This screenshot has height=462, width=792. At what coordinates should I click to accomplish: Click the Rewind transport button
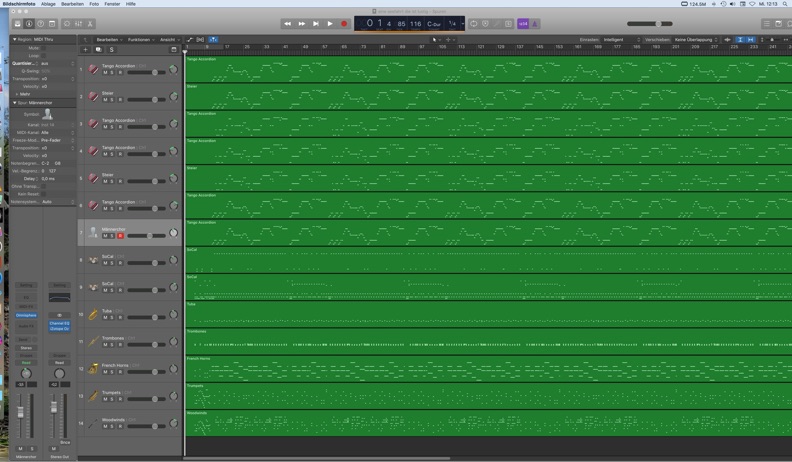tap(287, 24)
